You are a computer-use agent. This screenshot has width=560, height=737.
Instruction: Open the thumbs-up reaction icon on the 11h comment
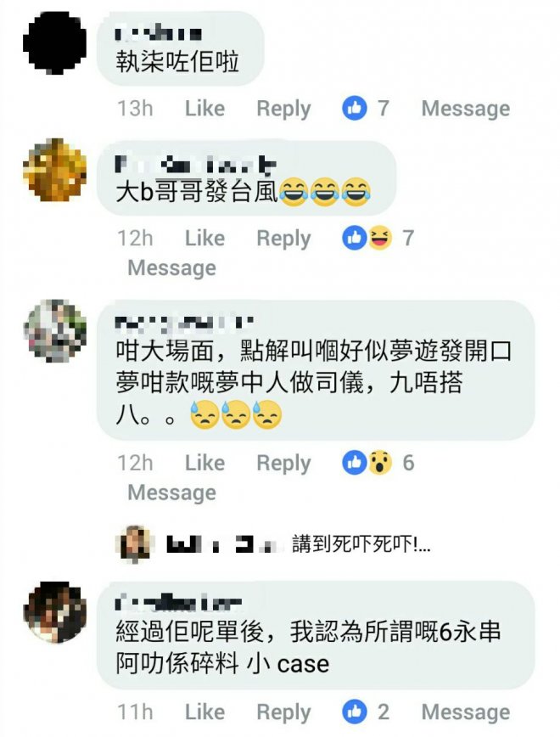coord(355,712)
